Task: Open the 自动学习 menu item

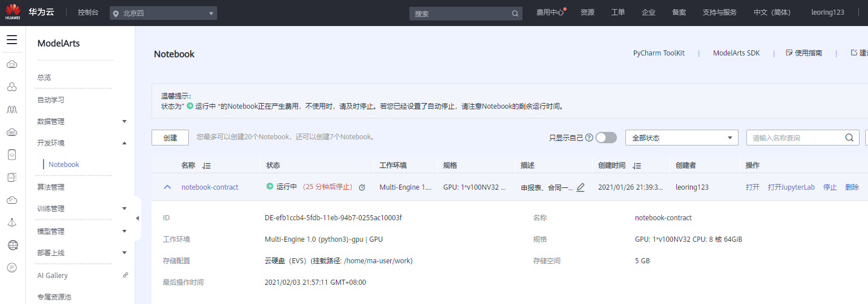Action: coord(51,100)
